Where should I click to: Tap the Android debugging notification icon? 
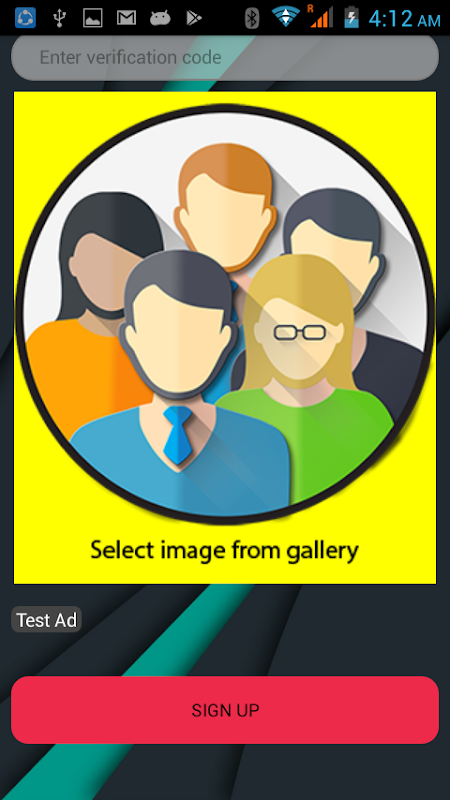click(x=160, y=18)
